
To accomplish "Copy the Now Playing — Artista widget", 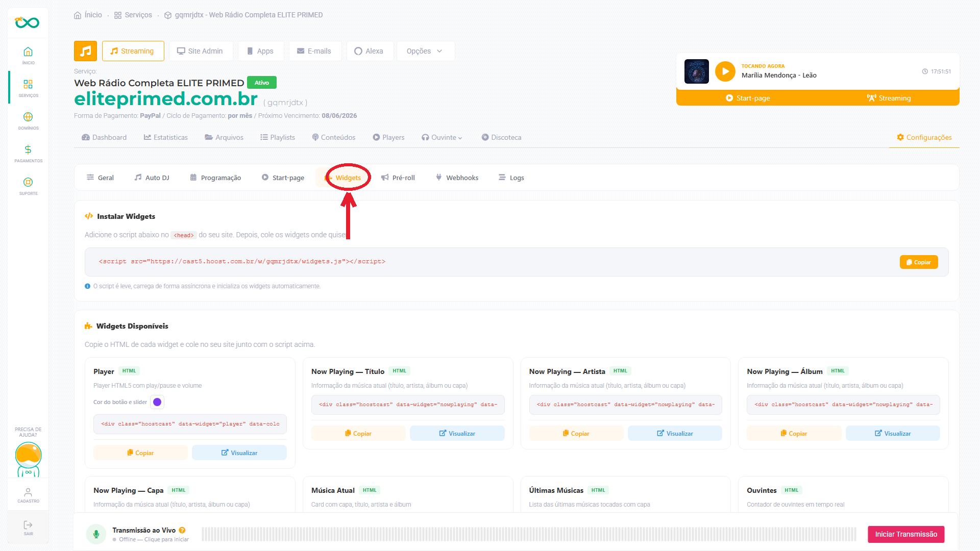I will [576, 433].
